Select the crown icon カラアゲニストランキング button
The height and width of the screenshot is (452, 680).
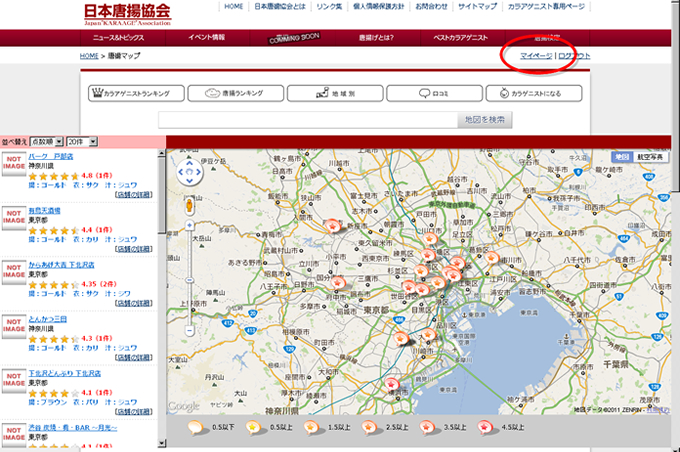point(136,93)
